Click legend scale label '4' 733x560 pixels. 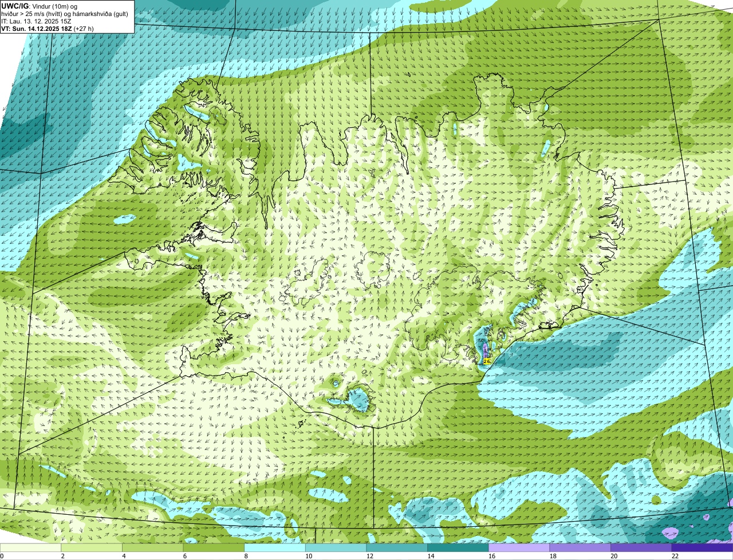click(x=124, y=556)
